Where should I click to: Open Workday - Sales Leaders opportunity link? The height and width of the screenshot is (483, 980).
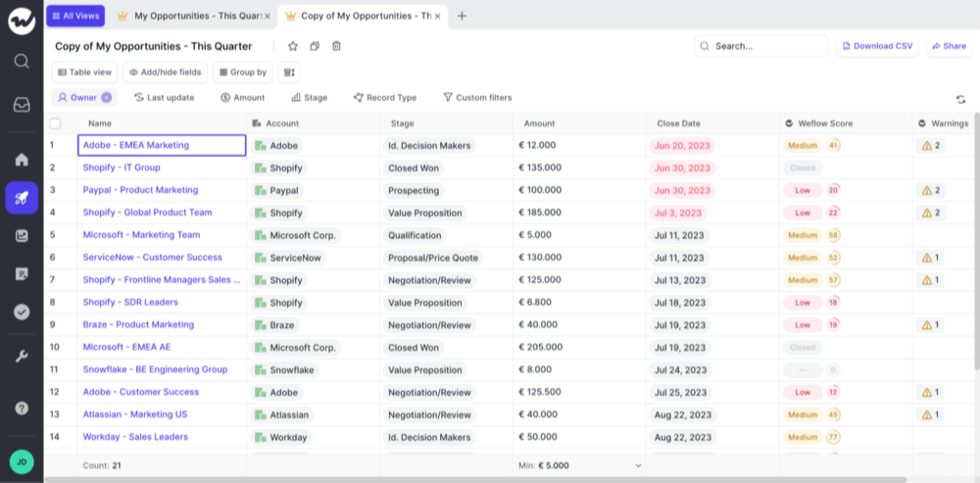135,437
